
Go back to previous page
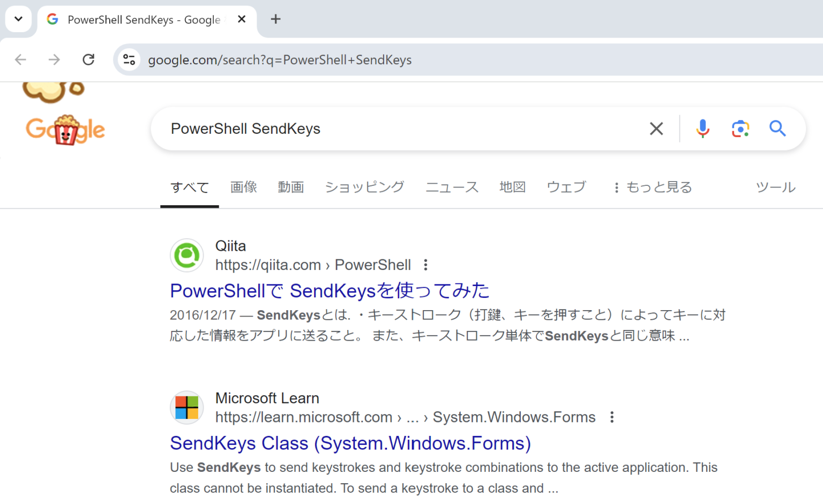pos(20,59)
